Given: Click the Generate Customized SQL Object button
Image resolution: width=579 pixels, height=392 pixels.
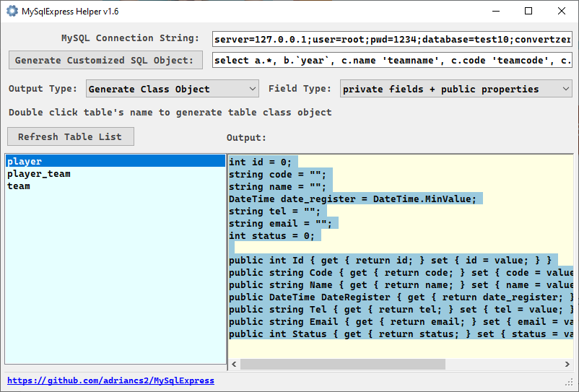Looking at the screenshot, I should 105,60.
